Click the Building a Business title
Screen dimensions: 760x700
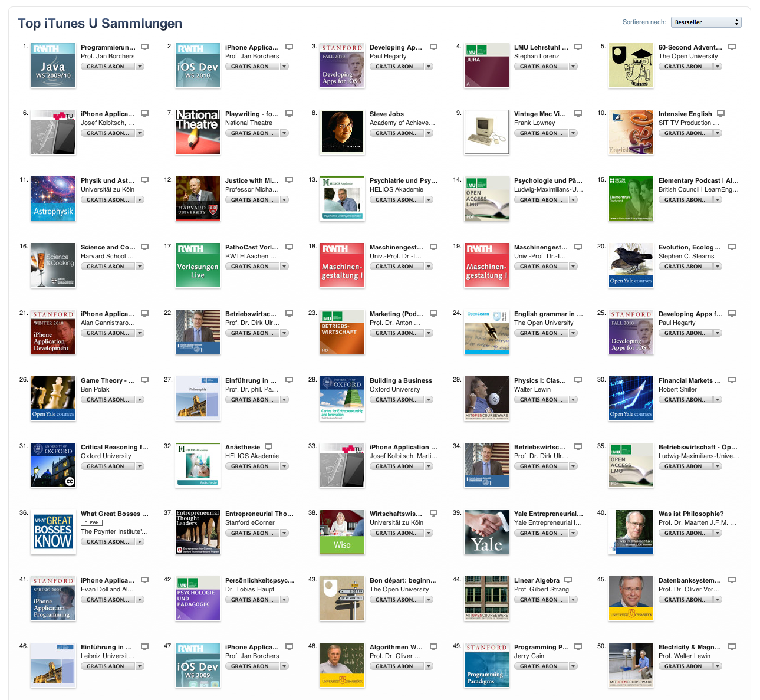click(x=401, y=380)
